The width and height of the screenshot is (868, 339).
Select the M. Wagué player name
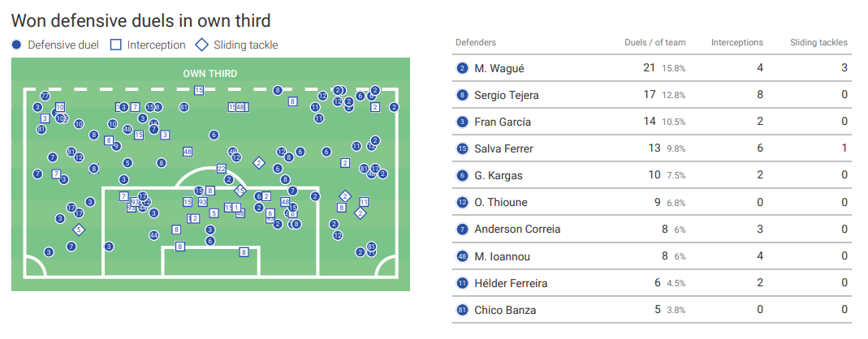click(499, 69)
